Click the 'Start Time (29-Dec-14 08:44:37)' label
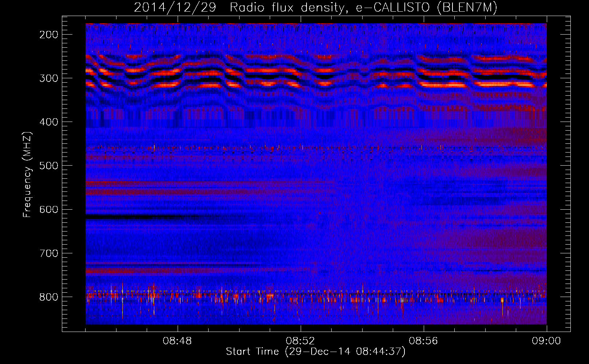Image resolution: width=589 pixels, height=364 pixels. click(x=316, y=352)
